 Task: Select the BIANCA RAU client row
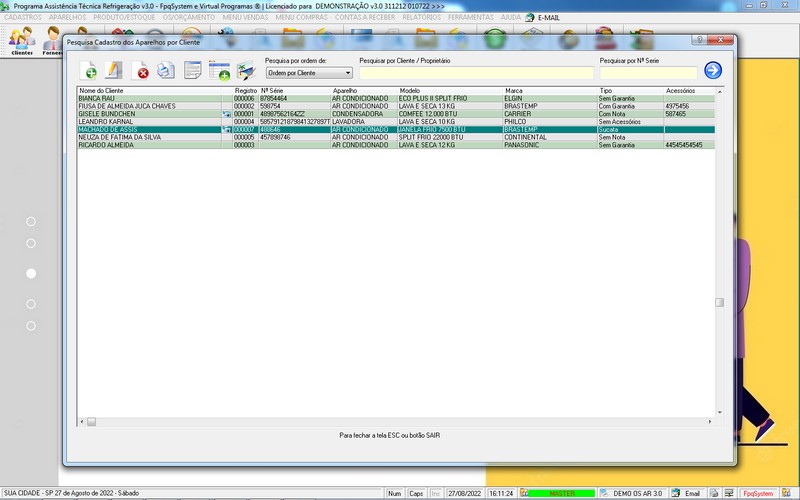[x=396, y=98]
